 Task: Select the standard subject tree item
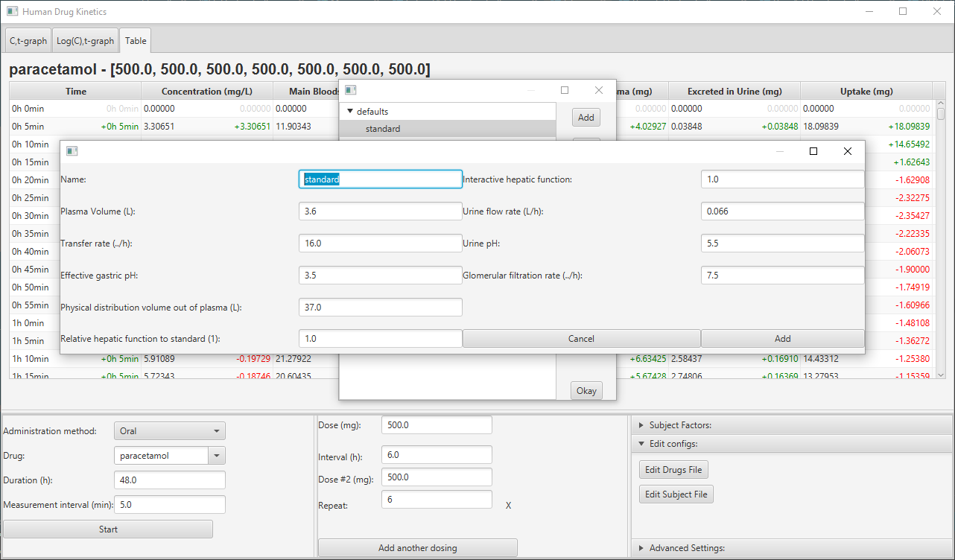click(383, 129)
